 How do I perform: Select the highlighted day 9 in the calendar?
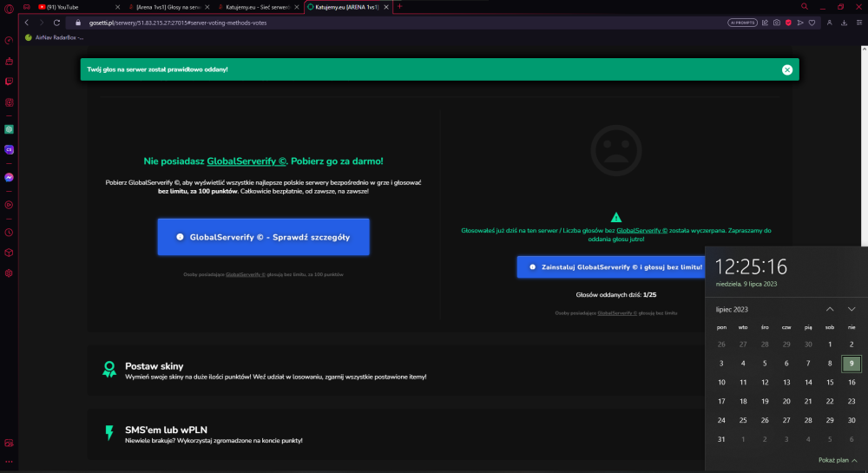(x=852, y=364)
